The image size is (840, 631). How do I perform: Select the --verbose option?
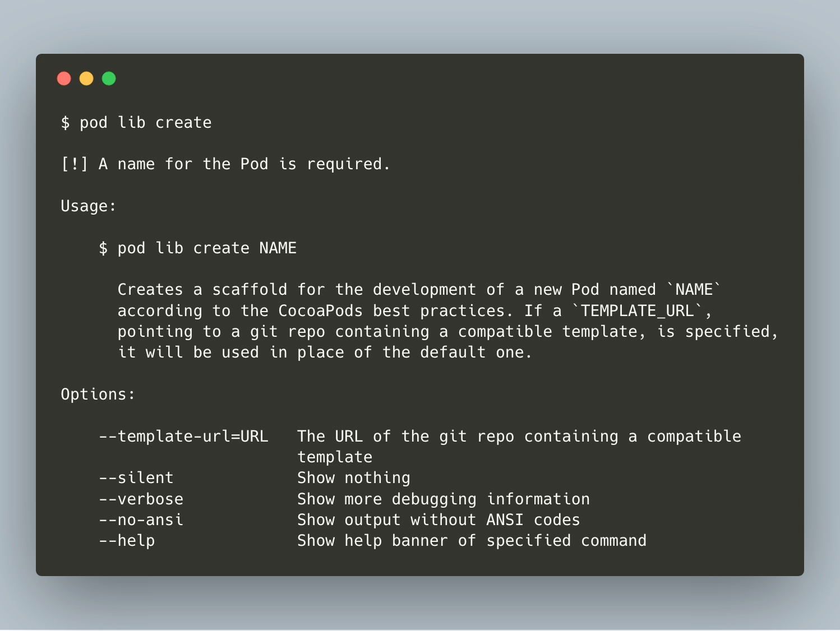[141, 499]
